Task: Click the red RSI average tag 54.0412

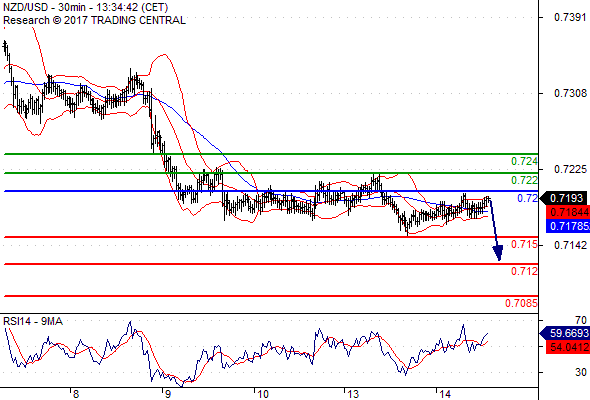Action: pyautogui.click(x=568, y=347)
